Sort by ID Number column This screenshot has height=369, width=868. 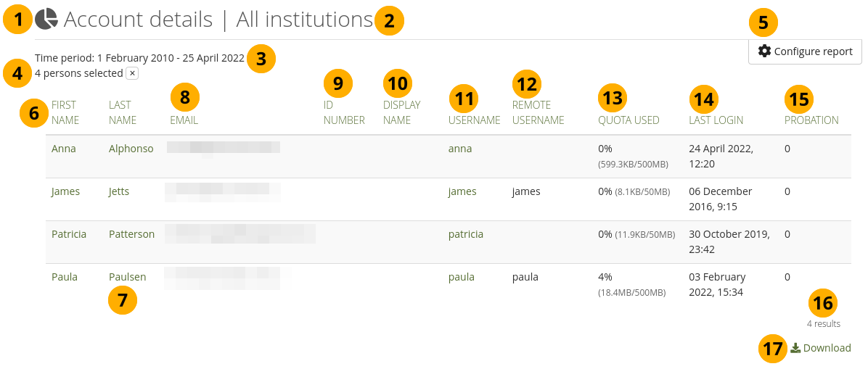pos(344,112)
